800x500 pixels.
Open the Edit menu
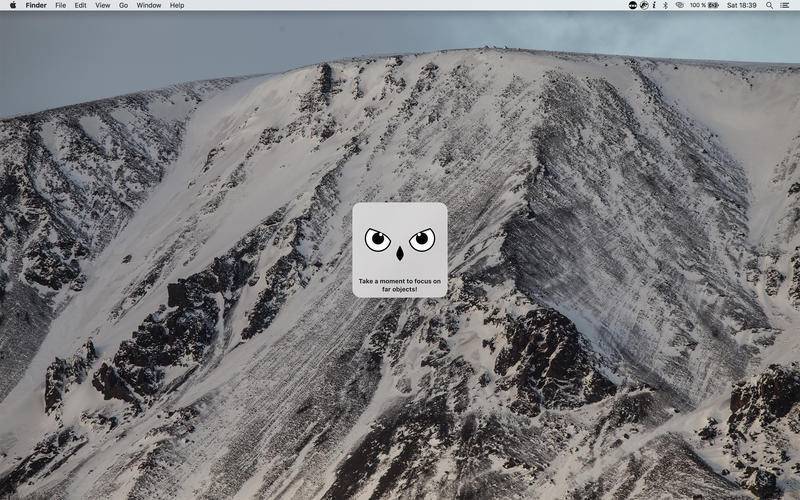[80, 5]
